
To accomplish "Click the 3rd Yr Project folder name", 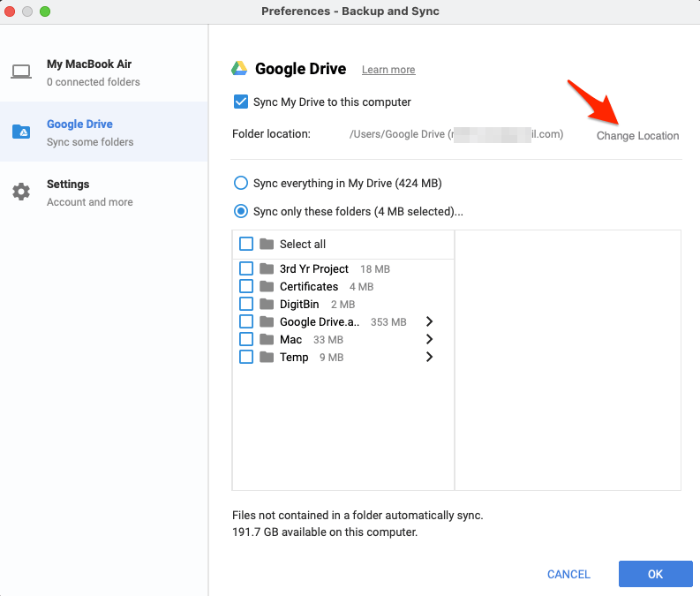I will pos(314,268).
